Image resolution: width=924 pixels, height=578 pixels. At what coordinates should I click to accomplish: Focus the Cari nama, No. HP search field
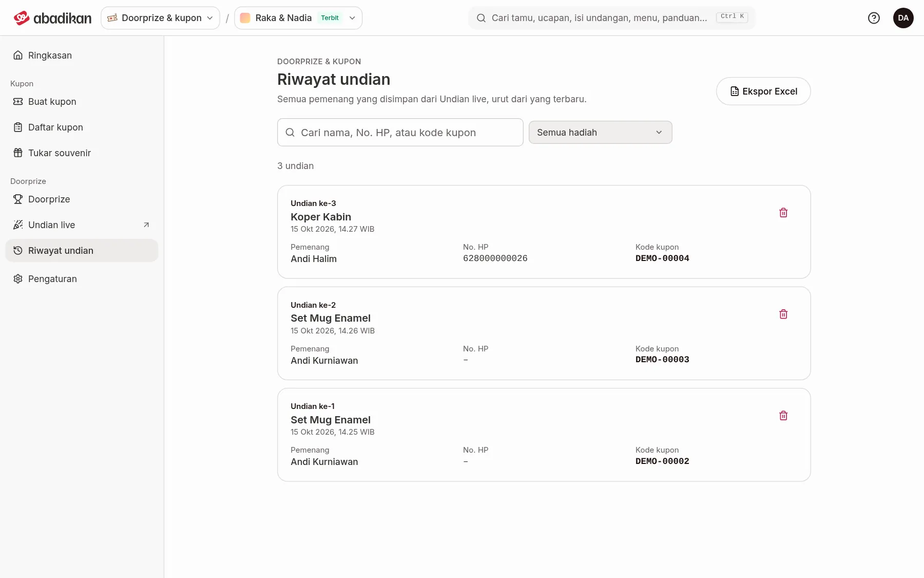pos(400,133)
